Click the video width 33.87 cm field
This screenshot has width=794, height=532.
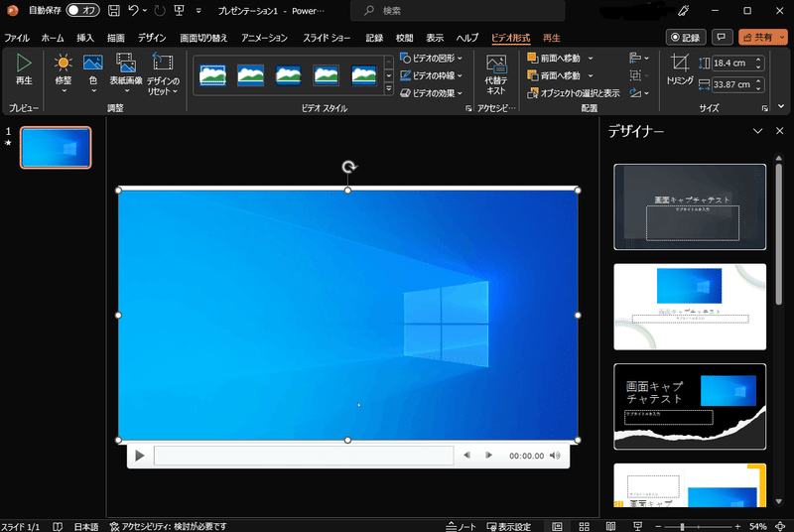733,84
